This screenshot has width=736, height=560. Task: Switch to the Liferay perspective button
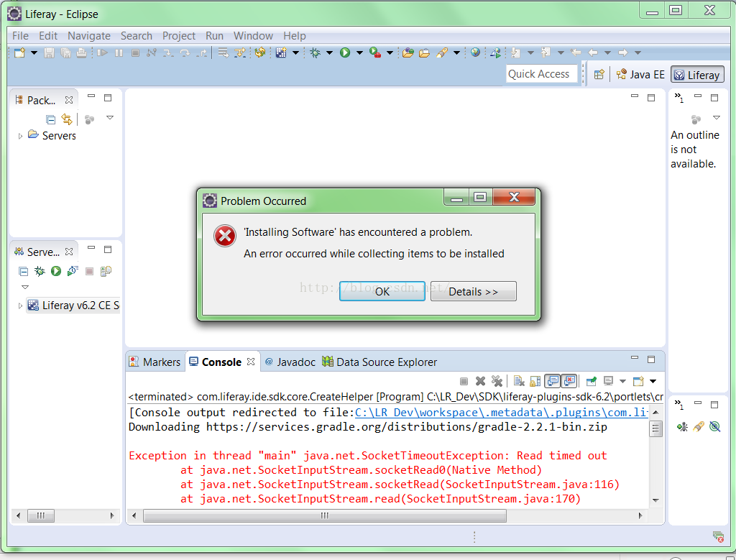click(697, 75)
